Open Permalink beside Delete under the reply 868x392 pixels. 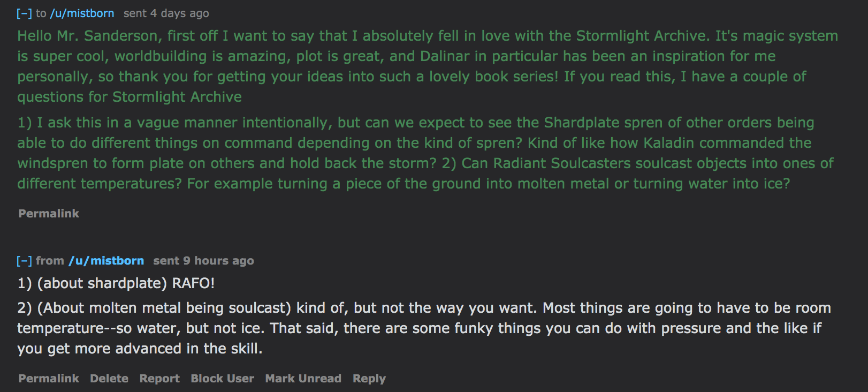tap(49, 379)
